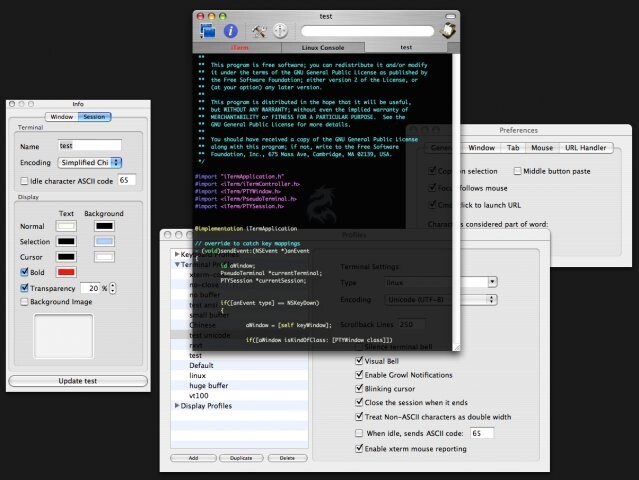Click the blue Info icon in iTerm toolbar
The image size is (639, 480).
tap(231, 31)
